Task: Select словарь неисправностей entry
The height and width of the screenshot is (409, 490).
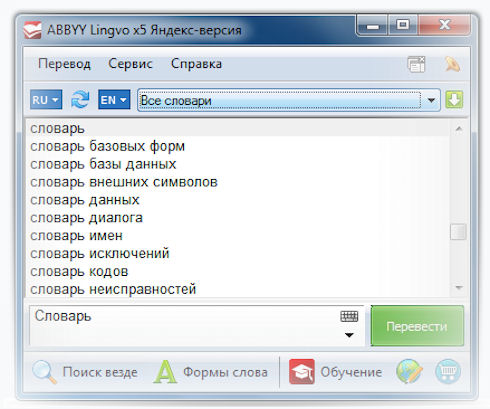Action: [238, 289]
